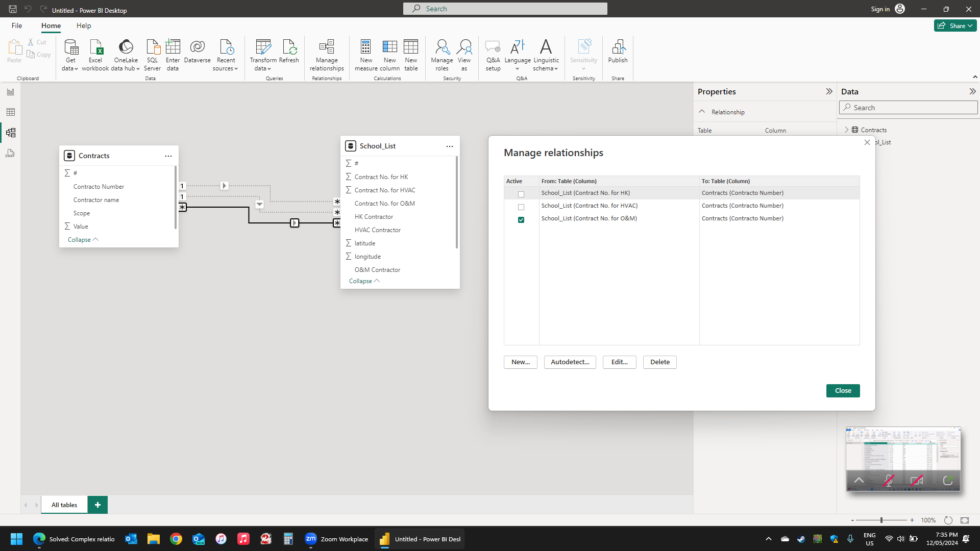Open the Get data menu
980x551 pixels.
coord(70,55)
